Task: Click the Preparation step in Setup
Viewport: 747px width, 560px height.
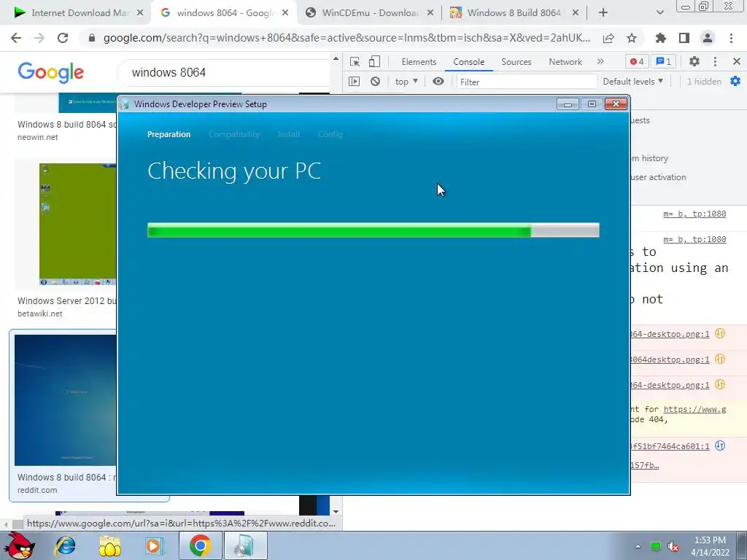Action: [x=169, y=134]
